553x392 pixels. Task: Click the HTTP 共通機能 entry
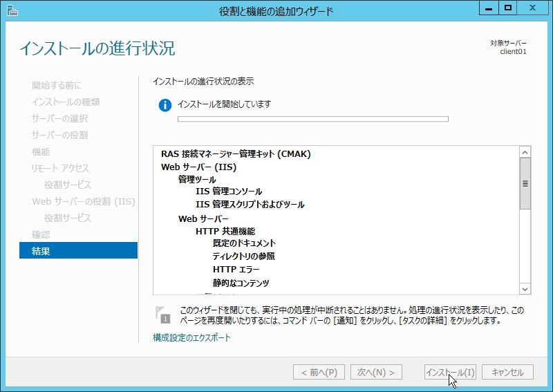225,232
